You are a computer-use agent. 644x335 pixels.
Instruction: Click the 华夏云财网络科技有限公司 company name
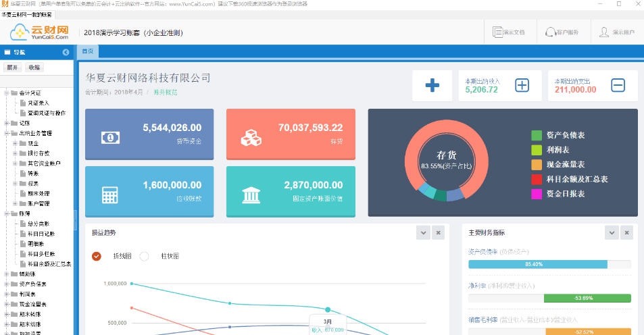pos(148,78)
